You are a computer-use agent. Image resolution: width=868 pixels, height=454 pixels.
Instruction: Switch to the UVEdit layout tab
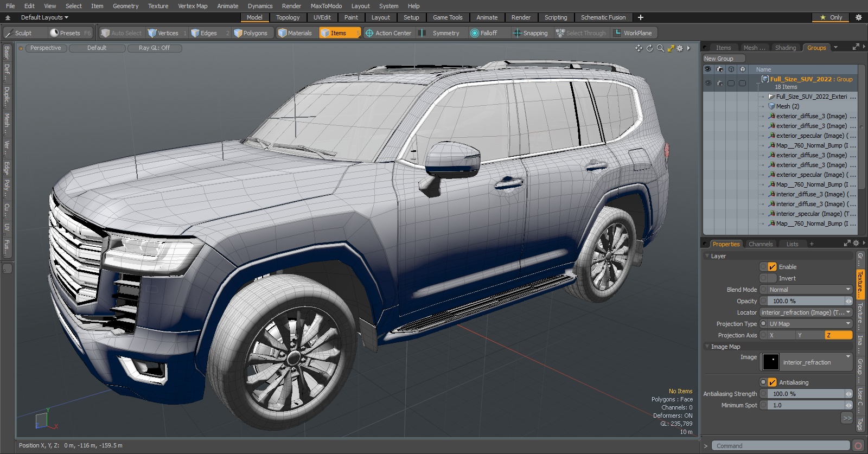click(322, 17)
